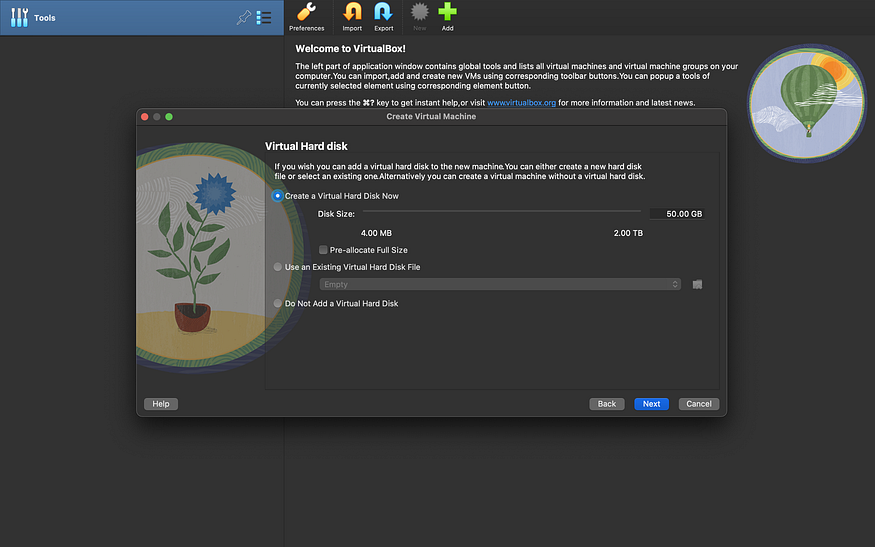Click the green Add machine icon
Image resolution: width=875 pixels, height=547 pixels.
[448, 17]
